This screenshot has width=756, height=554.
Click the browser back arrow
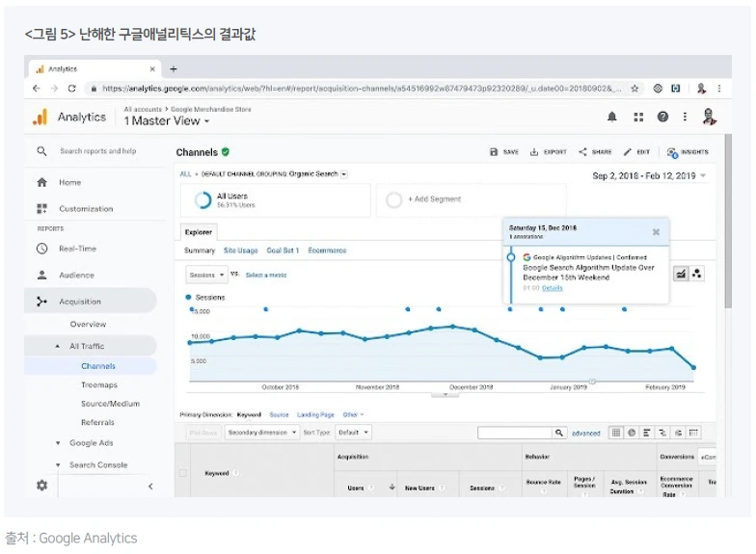coord(37,89)
